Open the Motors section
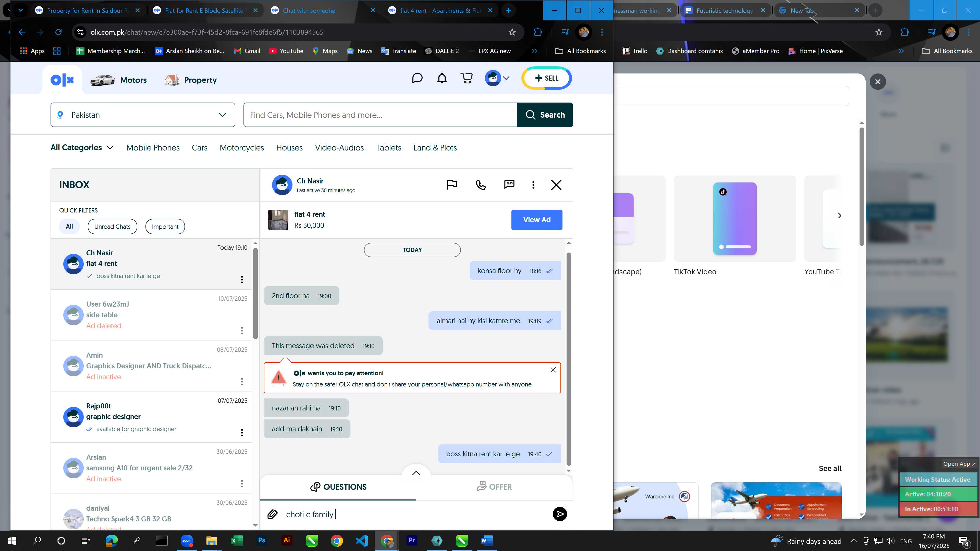 (118, 80)
